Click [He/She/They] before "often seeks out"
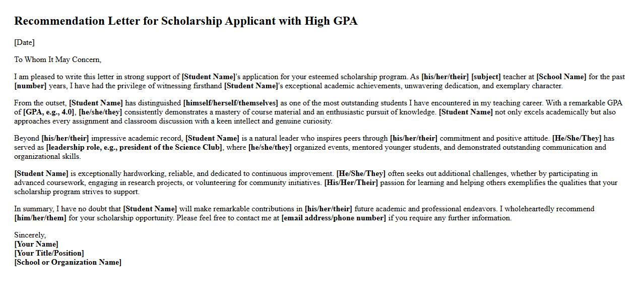Viewport: 644px width, 303px height. coord(361,173)
